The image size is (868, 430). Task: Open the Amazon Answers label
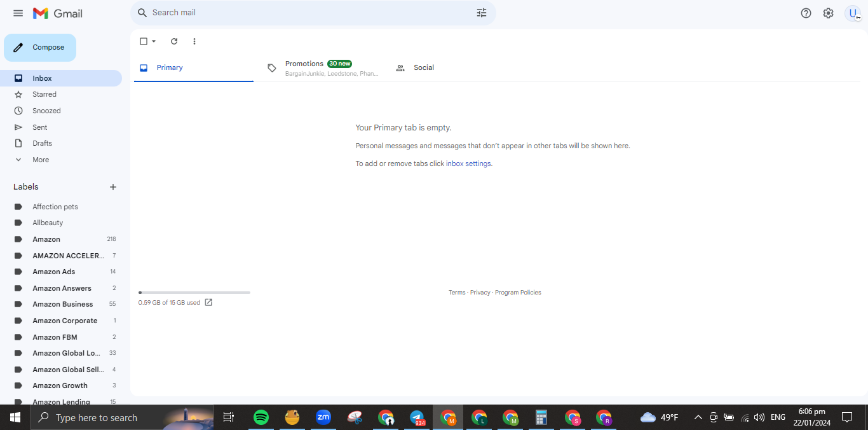(x=61, y=288)
